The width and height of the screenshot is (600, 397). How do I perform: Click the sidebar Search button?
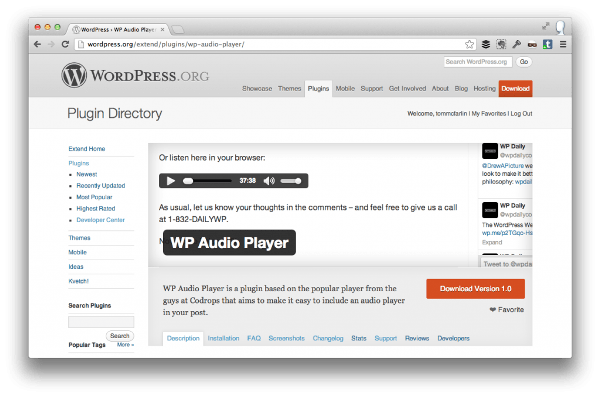120,336
